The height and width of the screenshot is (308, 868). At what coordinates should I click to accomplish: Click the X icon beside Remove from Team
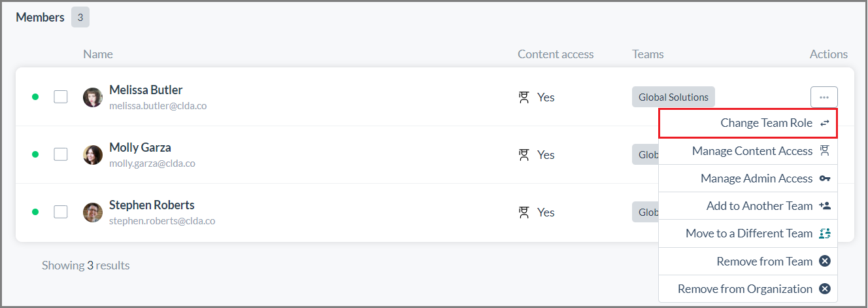pos(825,261)
